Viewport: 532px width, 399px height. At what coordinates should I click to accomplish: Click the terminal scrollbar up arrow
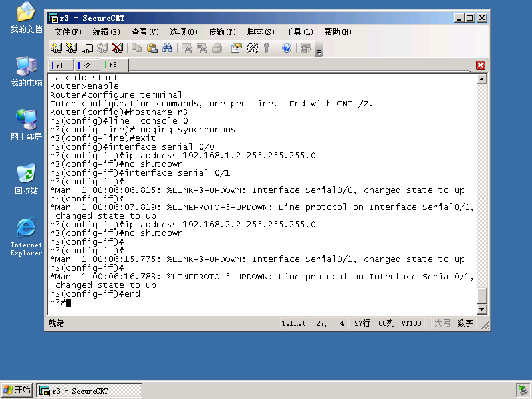481,79
